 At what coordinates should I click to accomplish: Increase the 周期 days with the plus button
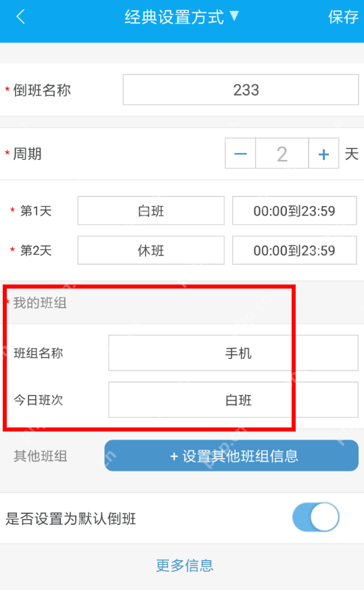coord(323,153)
